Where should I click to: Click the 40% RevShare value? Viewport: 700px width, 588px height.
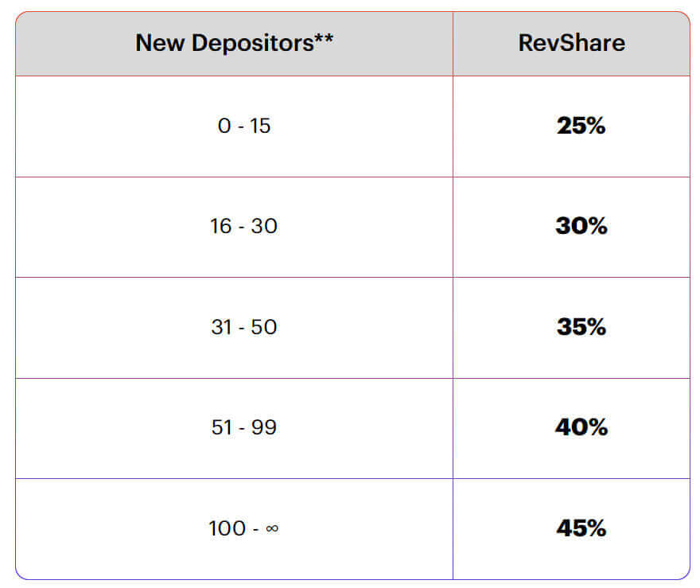581,427
